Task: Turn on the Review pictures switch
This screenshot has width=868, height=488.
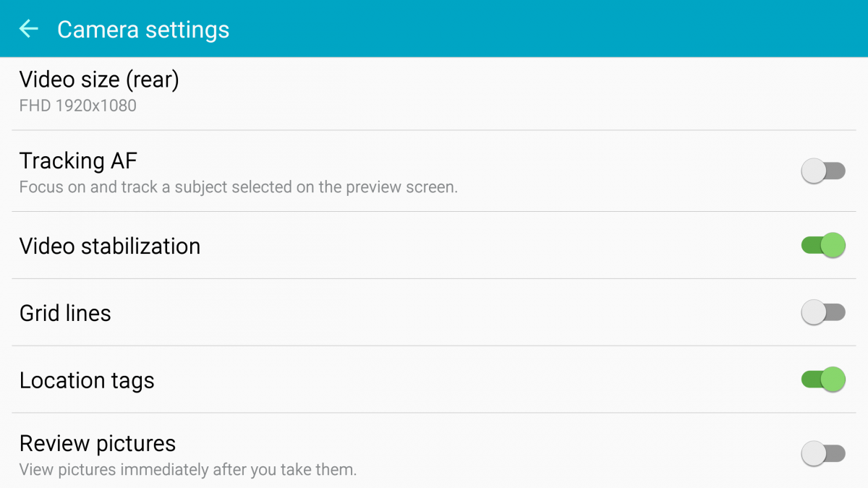Action: tap(823, 453)
